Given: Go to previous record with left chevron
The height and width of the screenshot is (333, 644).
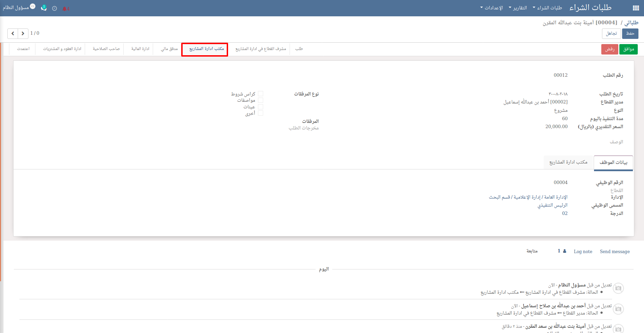Looking at the screenshot, I should [13, 33].
